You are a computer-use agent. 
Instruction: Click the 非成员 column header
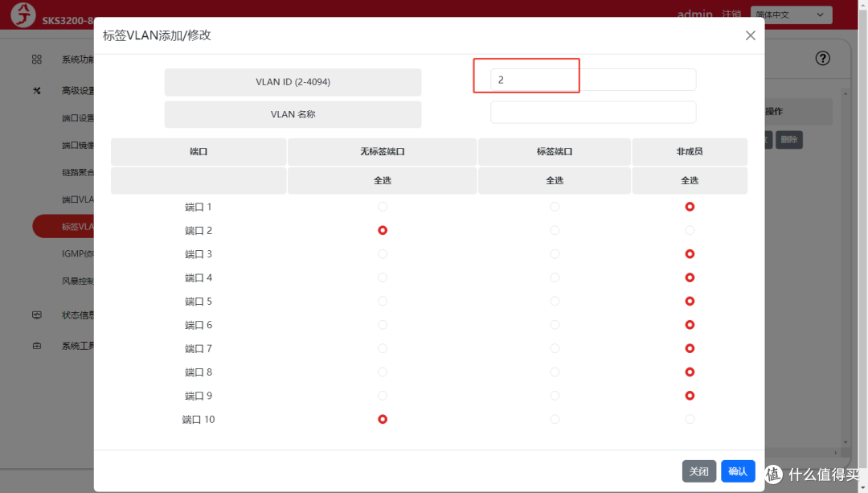pos(690,152)
